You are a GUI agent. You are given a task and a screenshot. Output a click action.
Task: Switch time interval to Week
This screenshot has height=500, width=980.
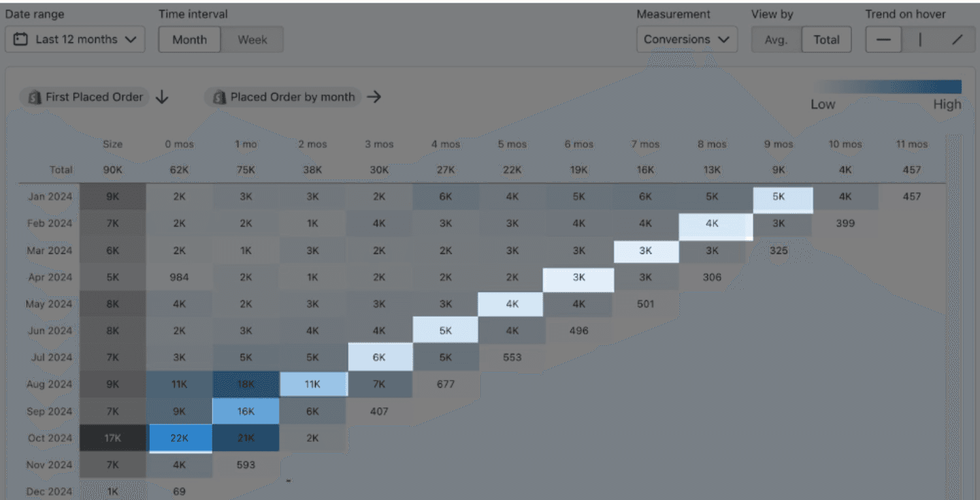click(252, 40)
